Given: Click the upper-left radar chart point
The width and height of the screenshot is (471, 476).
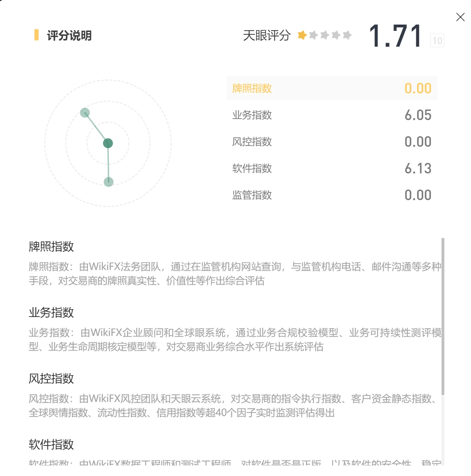Looking at the screenshot, I should point(85,113).
